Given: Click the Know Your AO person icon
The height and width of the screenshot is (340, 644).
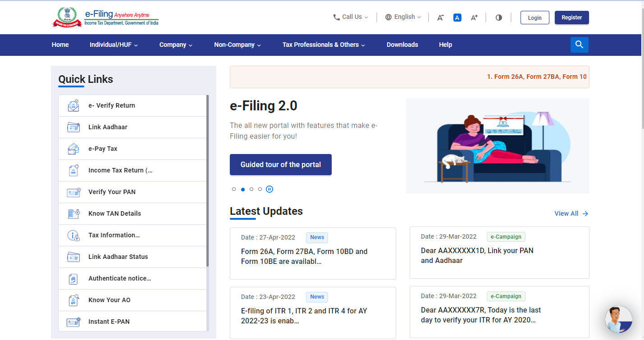Looking at the screenshot, I should pyautogui.click(x=73, y=300).
